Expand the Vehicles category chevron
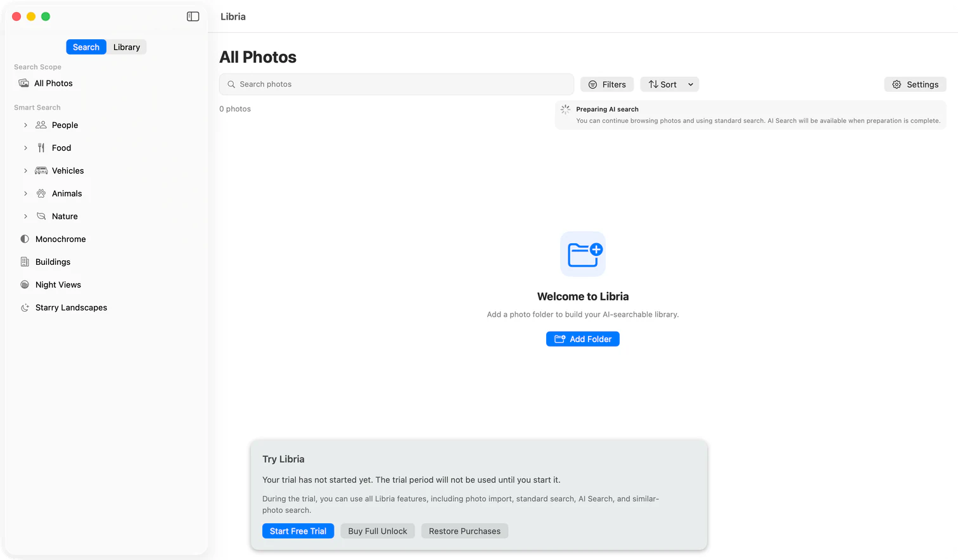 point(25,170)
